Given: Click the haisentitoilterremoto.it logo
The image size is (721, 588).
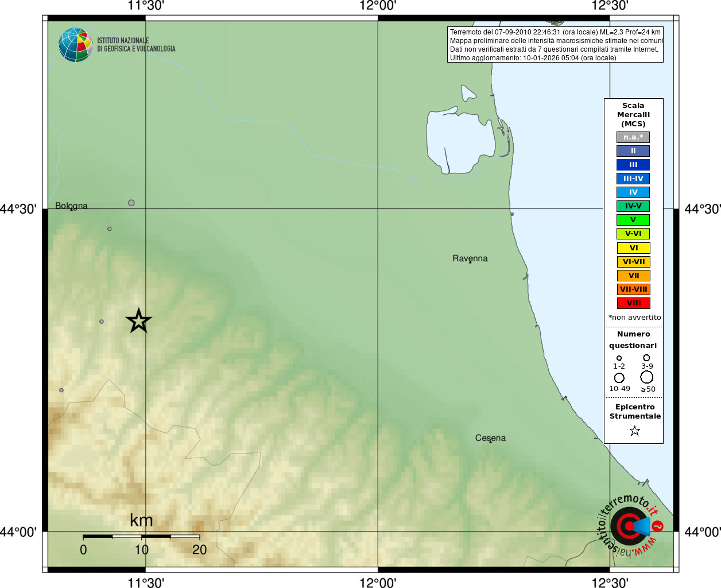Looking at the screenshot, I should [x=630, y=526].
